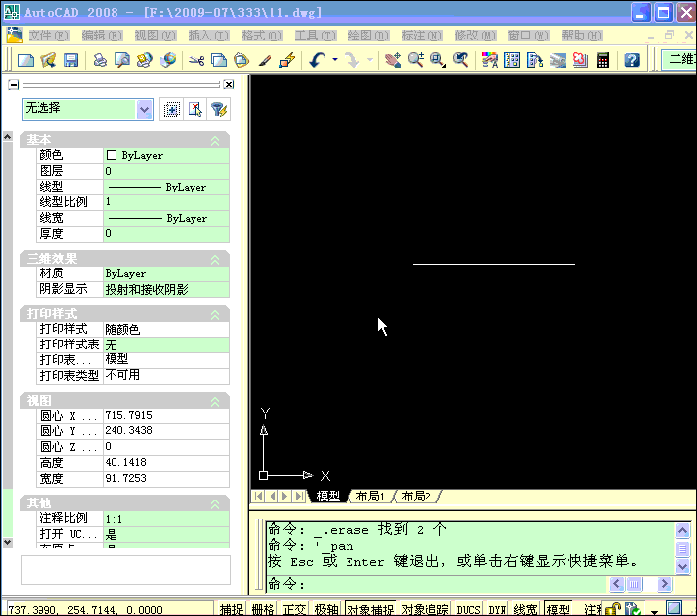This screenshot has width=697, height=616.
Task: Open Markup Set Manager icon
Action: click(581, 60)
